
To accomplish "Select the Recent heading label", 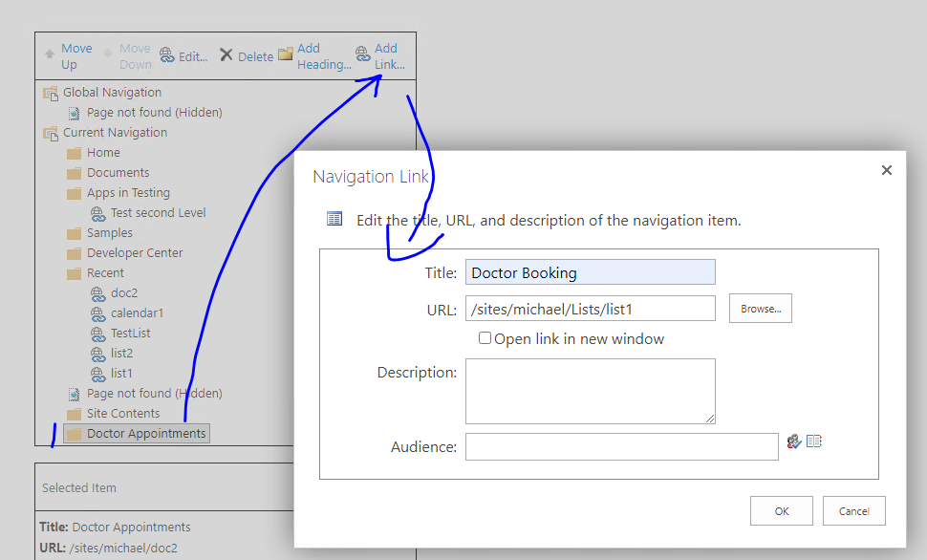I will point(105,273).
